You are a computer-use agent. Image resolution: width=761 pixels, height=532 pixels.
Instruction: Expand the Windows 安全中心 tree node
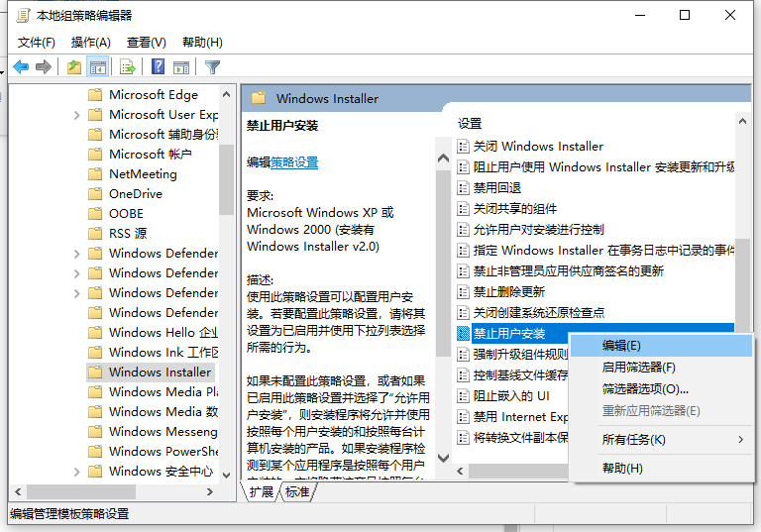coord(77,472)
